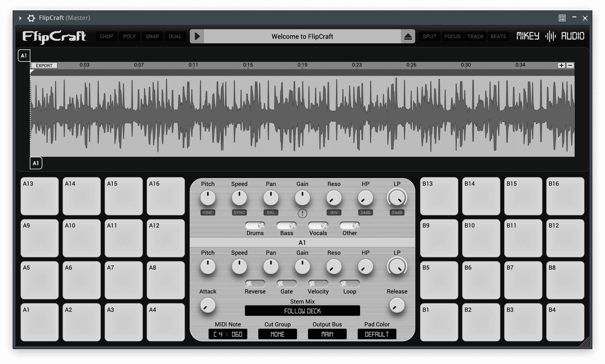The height and width of the screenshot is (364, 605).
Task: Open the Pad Color DEFAULT dropdown
Action: click(377, 334)
